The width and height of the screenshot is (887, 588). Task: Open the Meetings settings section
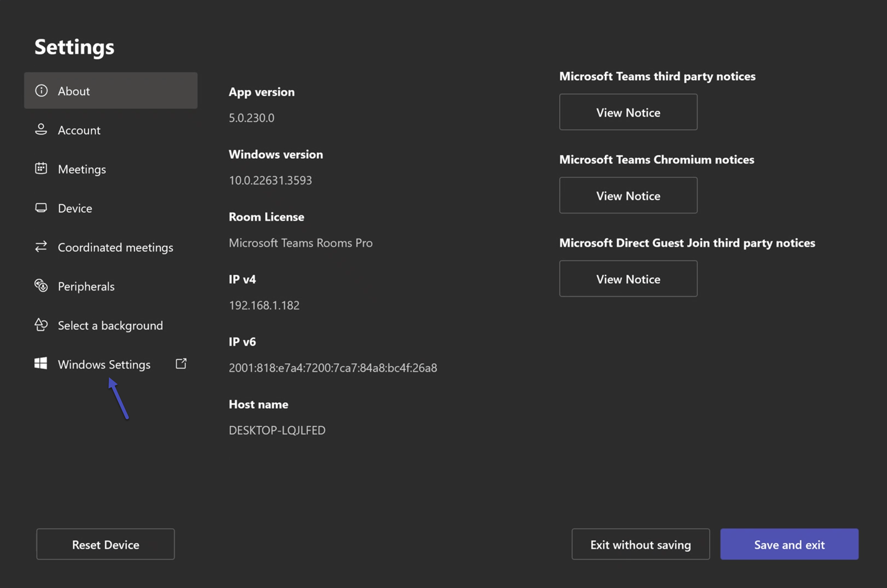point(81,169)
